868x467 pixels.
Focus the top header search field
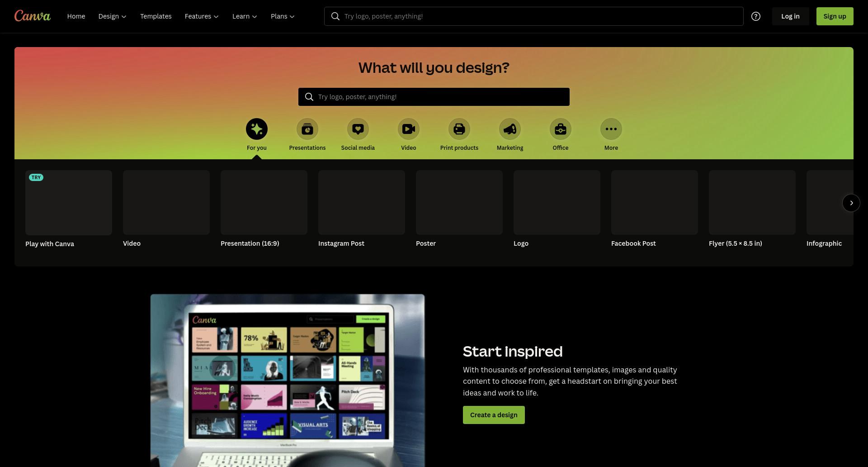coord(533,16)
